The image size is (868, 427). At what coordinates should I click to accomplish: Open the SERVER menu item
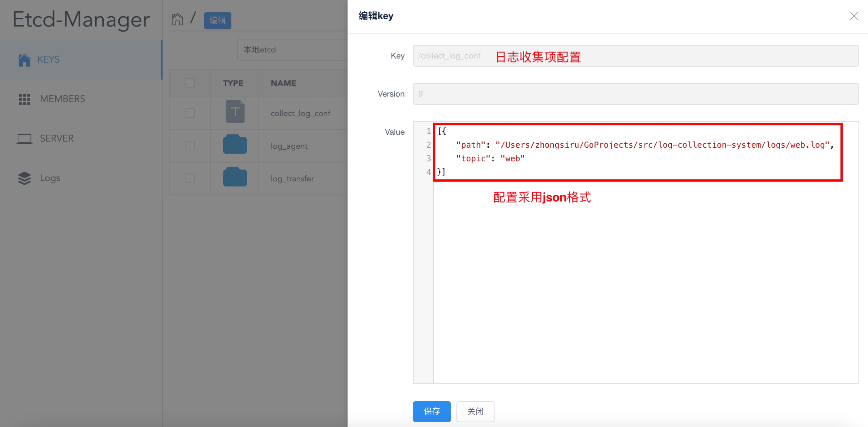point(81,138)
